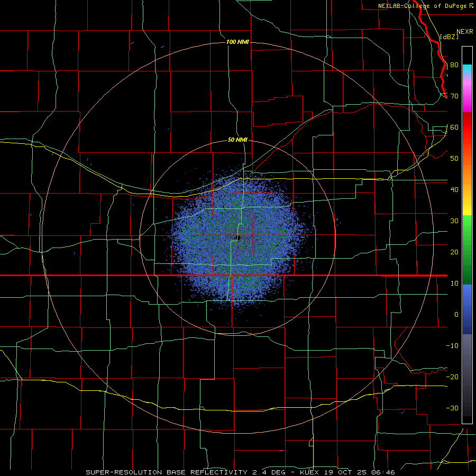
Task: Click the KUEX station identifier in caption
Action: 309,472
